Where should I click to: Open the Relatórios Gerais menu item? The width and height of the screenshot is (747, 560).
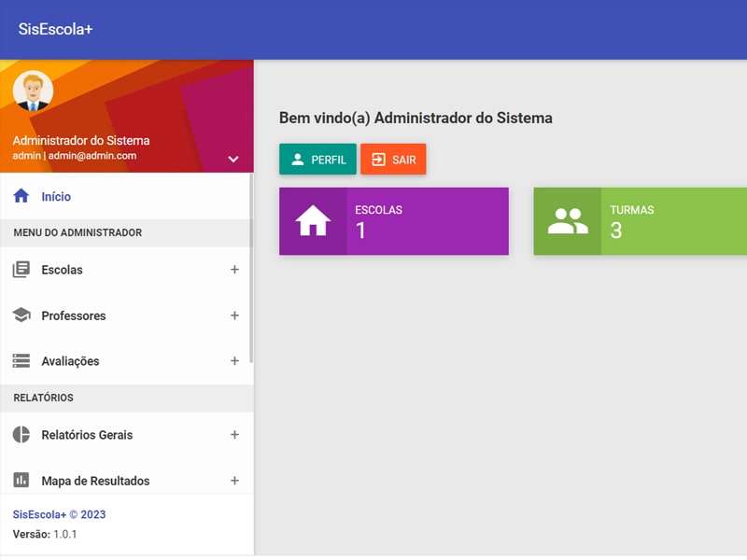(87, 435)
